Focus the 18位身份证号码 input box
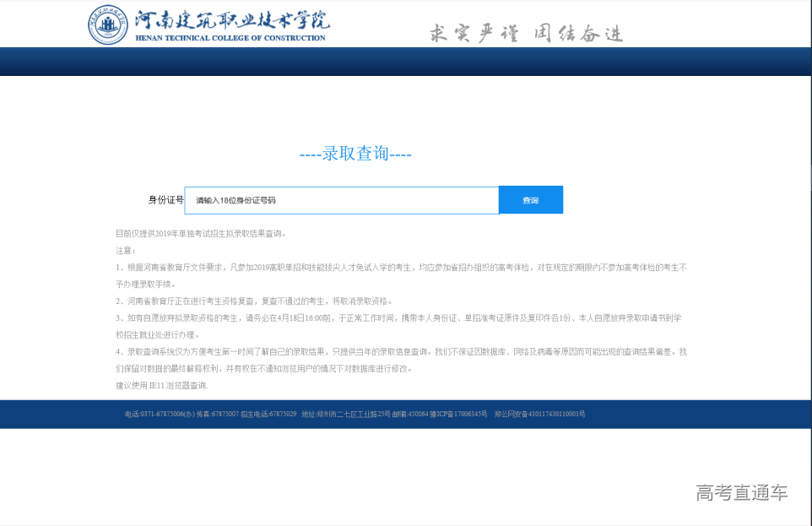This screenshot has width=812, height=526. point(341,200)
